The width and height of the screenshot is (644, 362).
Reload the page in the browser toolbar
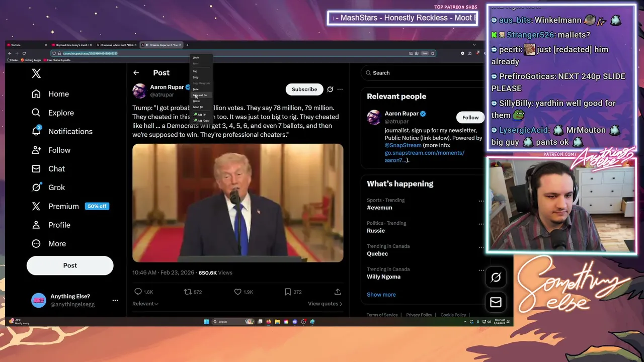pos(24,53)
